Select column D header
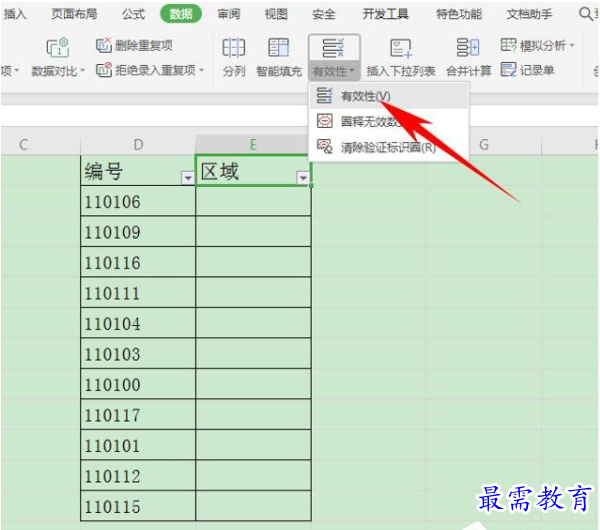Screen dimensions: 600x530 138,145
